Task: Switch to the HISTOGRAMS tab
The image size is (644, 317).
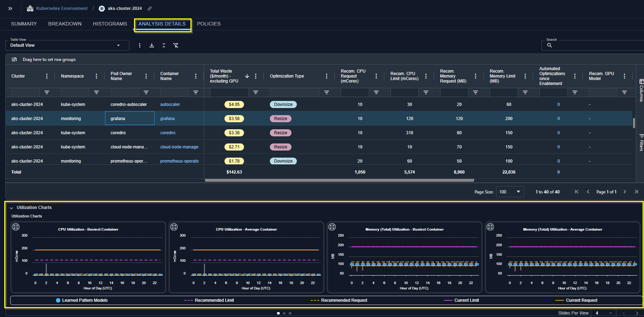Action: [x=110, y=24]
